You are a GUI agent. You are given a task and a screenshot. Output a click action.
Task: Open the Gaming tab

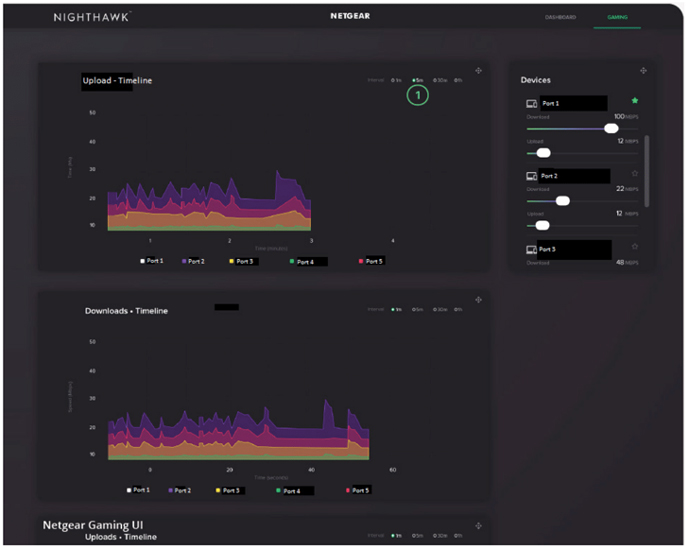click(617, 17)
